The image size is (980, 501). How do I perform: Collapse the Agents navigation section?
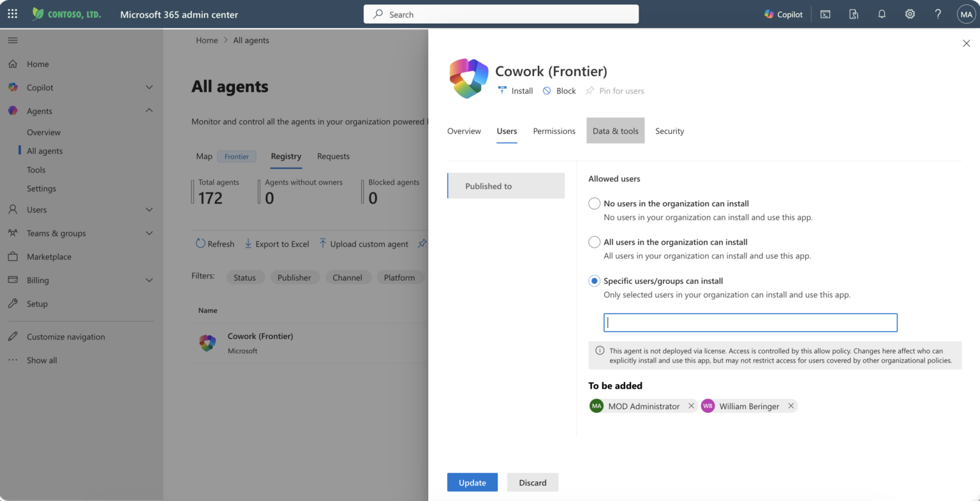[149, 110]
